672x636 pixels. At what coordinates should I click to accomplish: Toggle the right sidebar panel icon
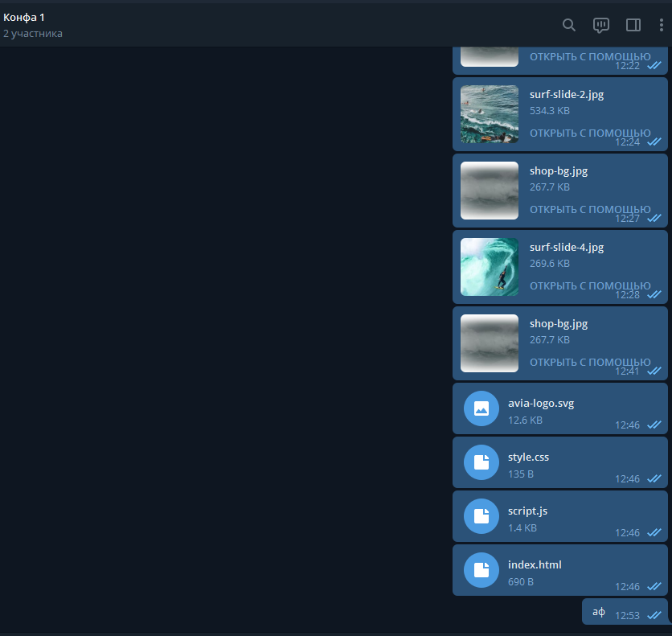[x=633, y=25]
